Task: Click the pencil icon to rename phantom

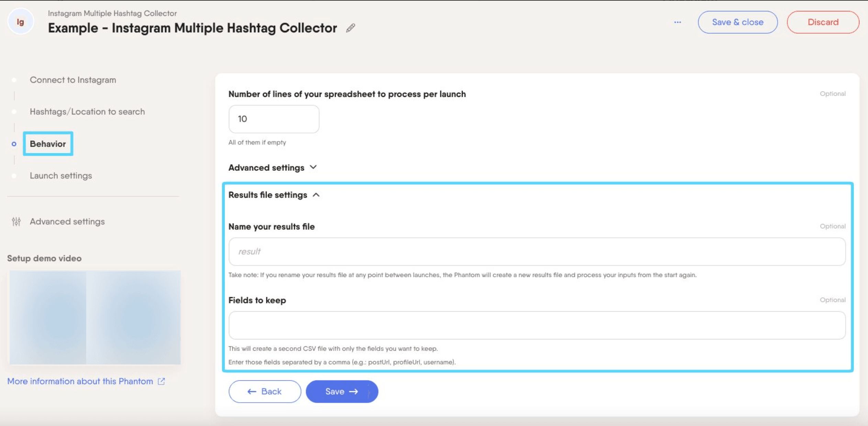Action: point(350,28)
